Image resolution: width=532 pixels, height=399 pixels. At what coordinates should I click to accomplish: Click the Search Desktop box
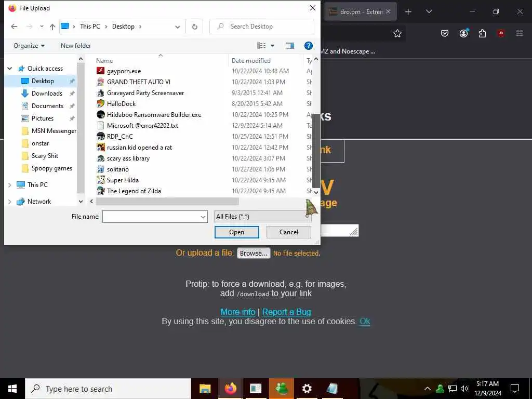pos(262,26)
